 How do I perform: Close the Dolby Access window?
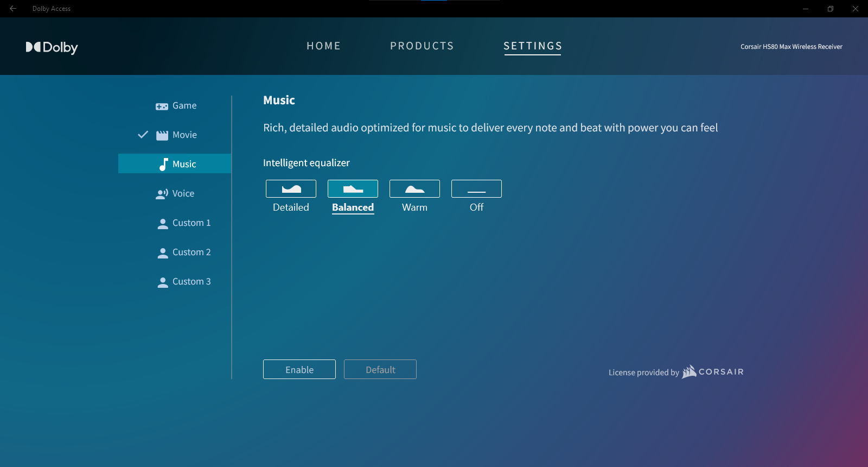click(856, 9)
